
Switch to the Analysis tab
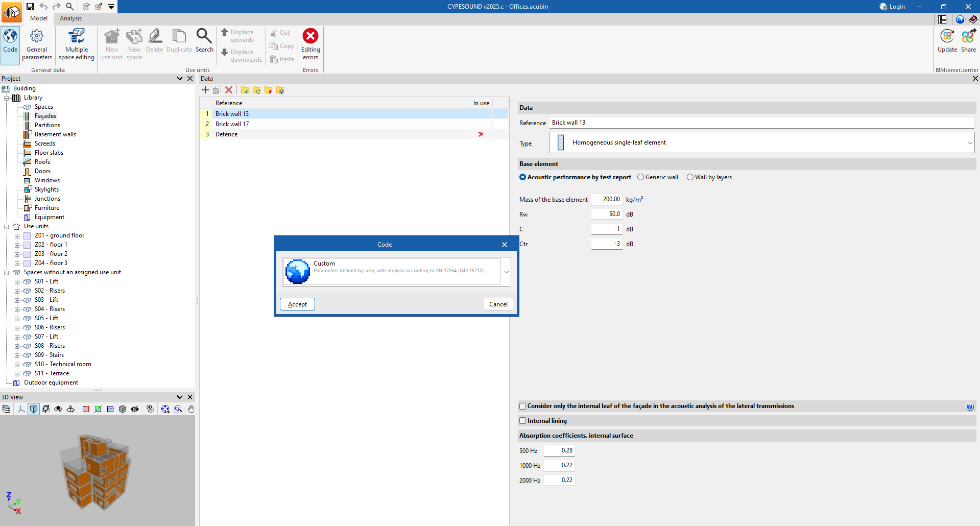click(x=70, y=18)
